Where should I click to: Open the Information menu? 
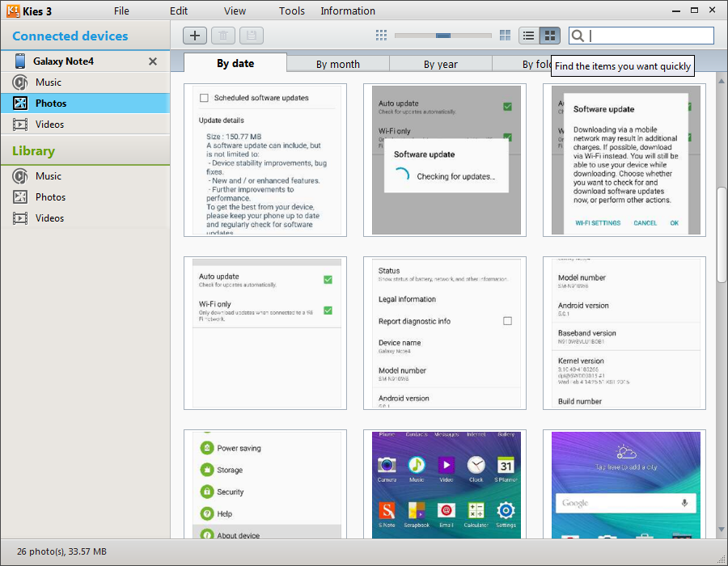coord(348,11)
